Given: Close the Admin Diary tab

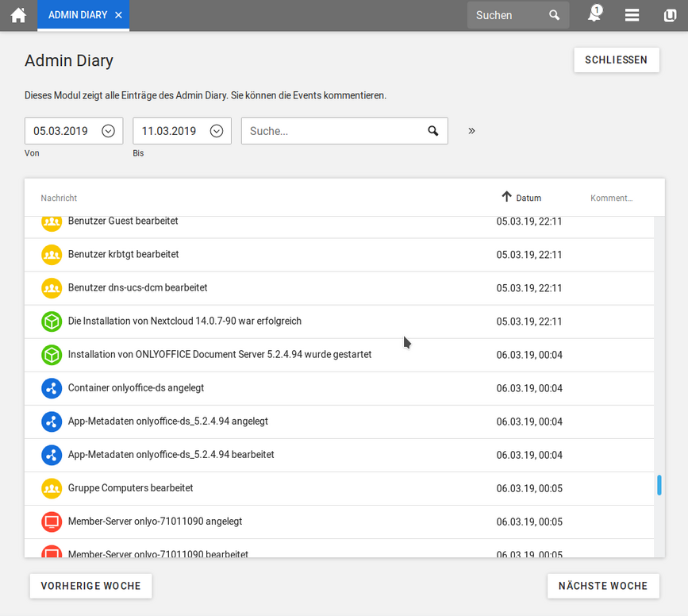Looking at the screenshot, I should 118,15.
